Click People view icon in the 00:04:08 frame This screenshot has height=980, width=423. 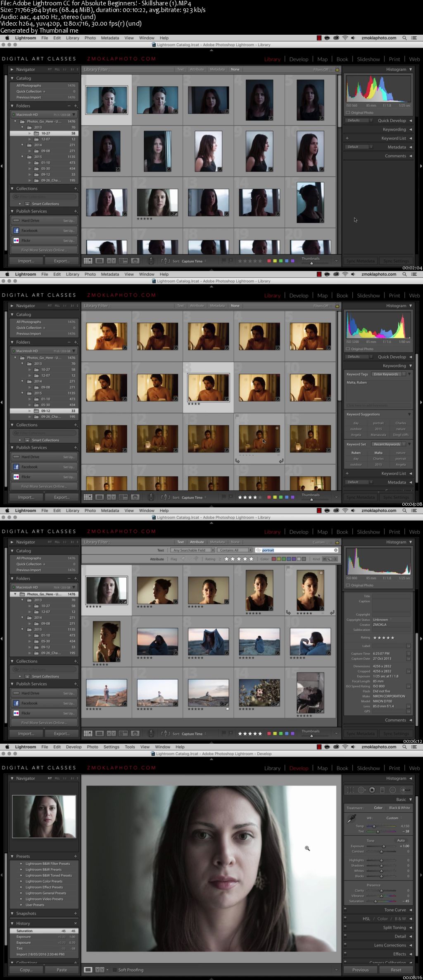click(x=135, y=497)
